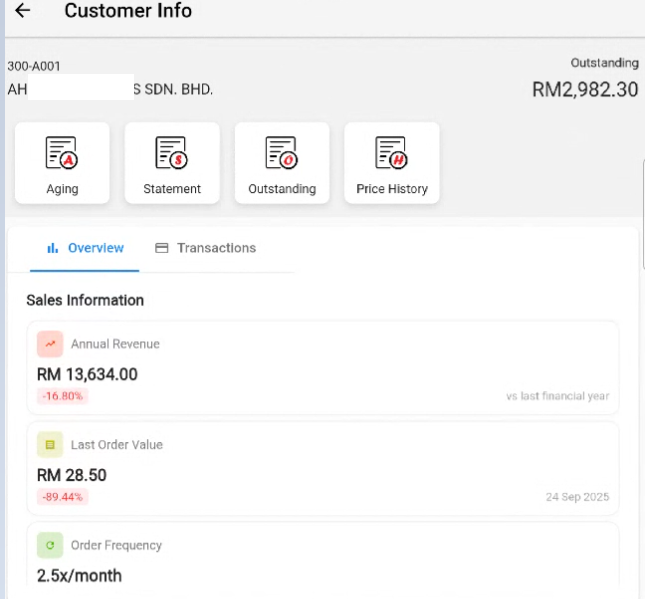Image resolution: width=646 pixels, height=599 pixels.
Task: Click the Aging button label
Action: point(62,189)
